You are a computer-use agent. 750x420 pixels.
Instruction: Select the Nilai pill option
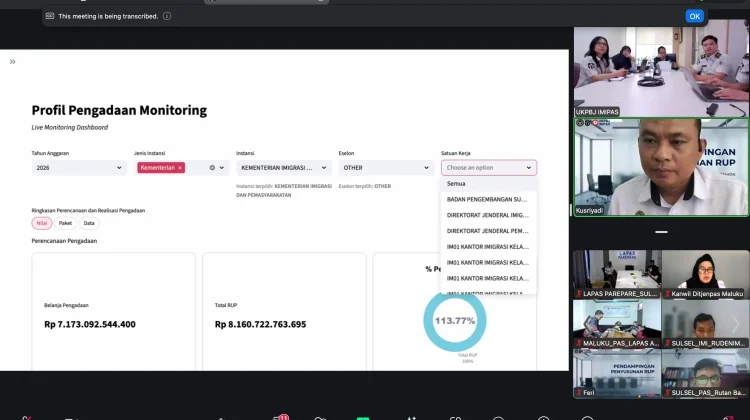click(x=42, y=223)
